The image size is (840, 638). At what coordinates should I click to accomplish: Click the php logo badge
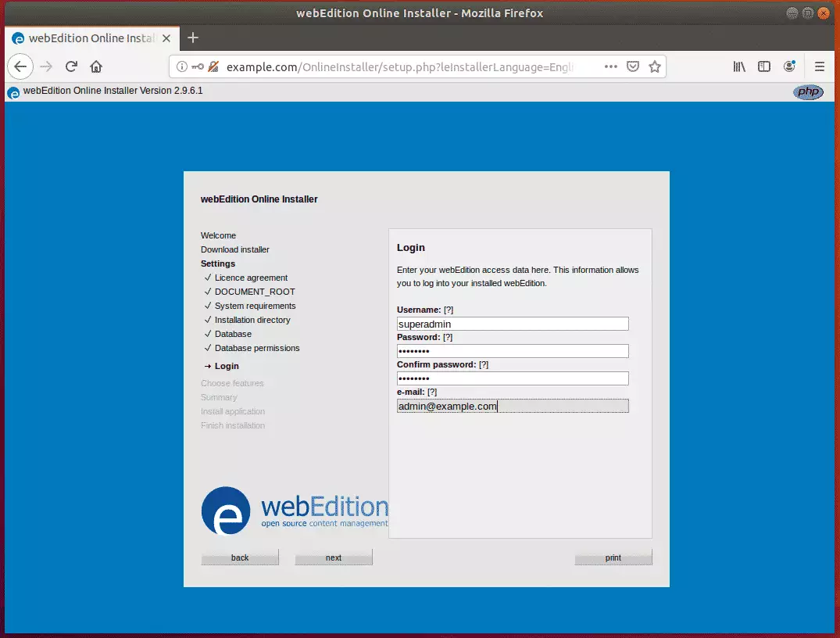point(808,91)
